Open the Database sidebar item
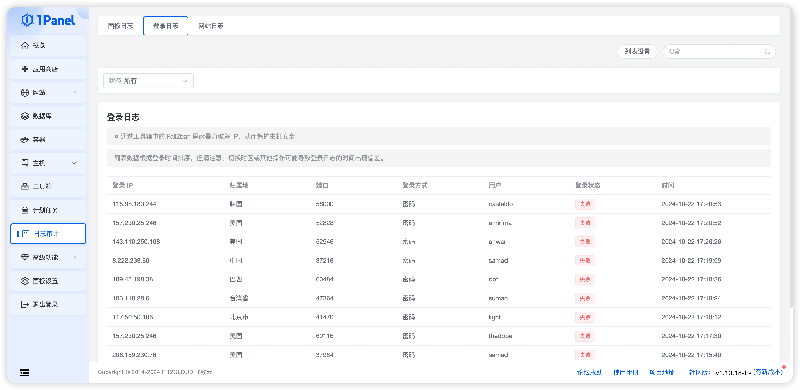The height and width of the screenshot is (390, 800). 48,116
